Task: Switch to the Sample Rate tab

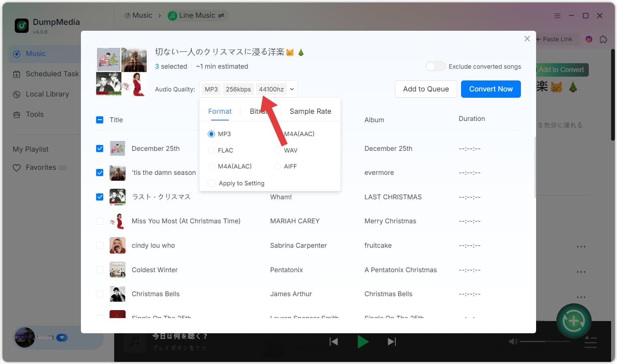Action: 310,111
